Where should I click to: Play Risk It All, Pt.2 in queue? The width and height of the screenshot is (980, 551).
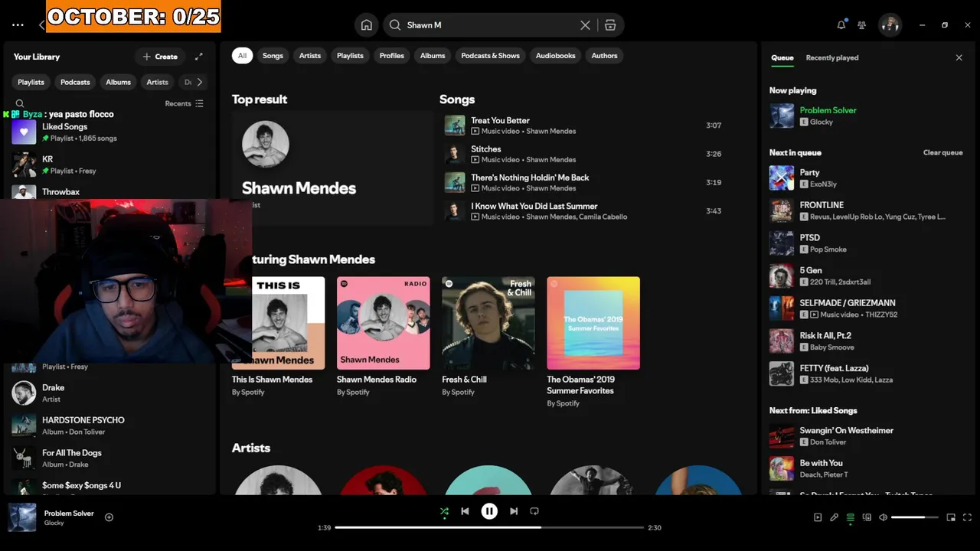(866, 341)
